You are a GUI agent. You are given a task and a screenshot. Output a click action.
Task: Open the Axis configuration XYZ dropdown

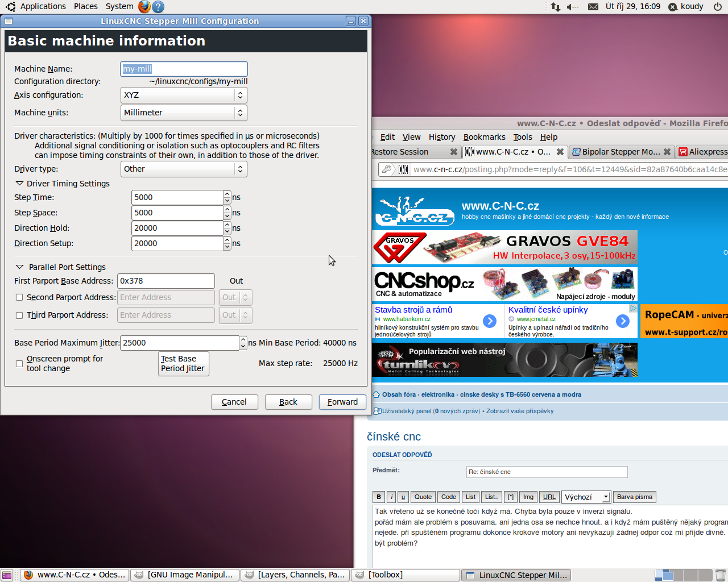click(x=184, y=95)
